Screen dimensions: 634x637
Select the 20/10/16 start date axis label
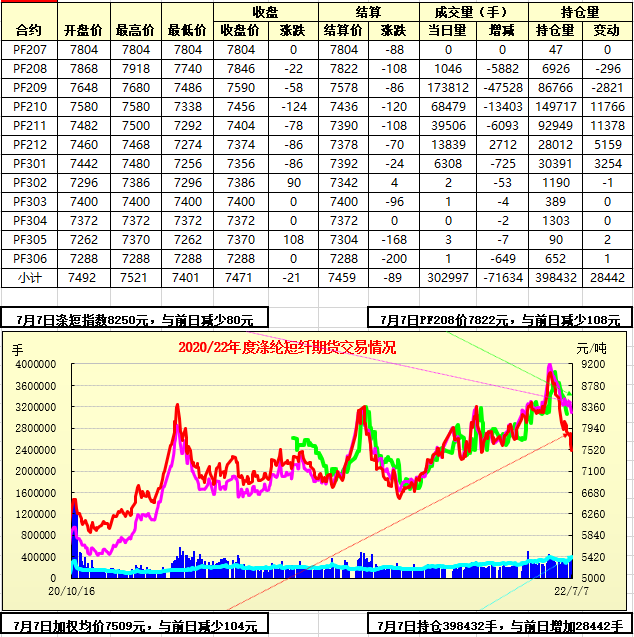point(68,592)
